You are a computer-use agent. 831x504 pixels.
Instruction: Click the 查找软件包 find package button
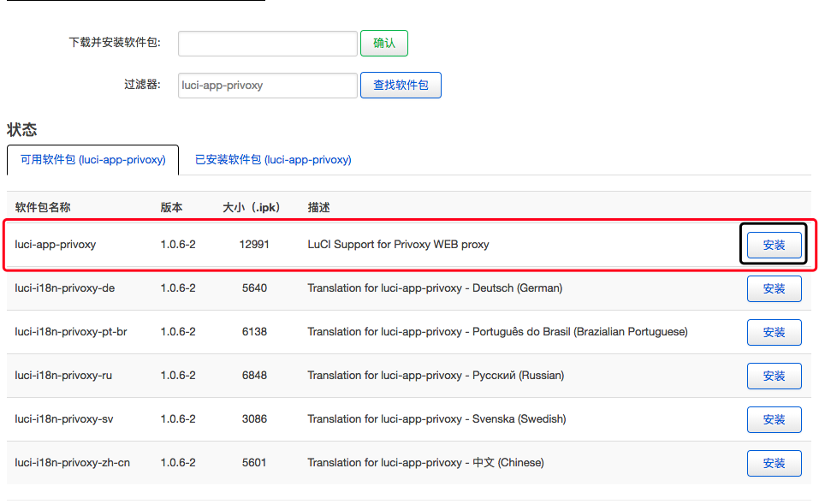point(401,85)
